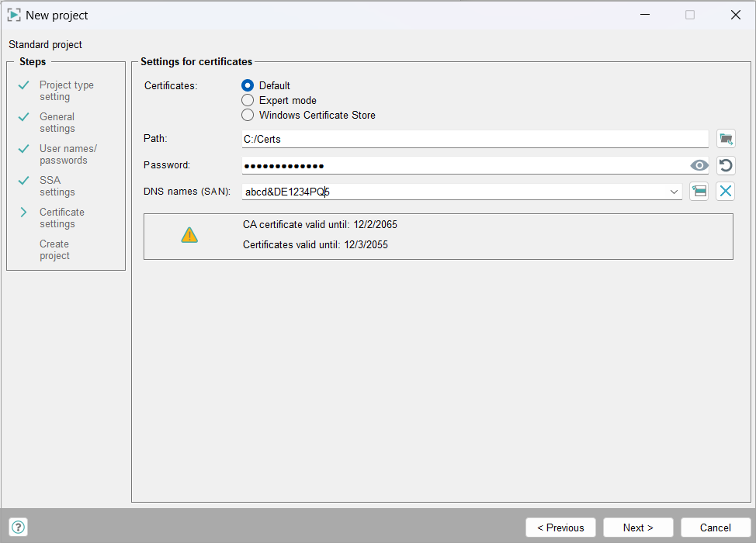Go to Project type setting step
The image size is (756, 543).
click(x=66, y=91)
